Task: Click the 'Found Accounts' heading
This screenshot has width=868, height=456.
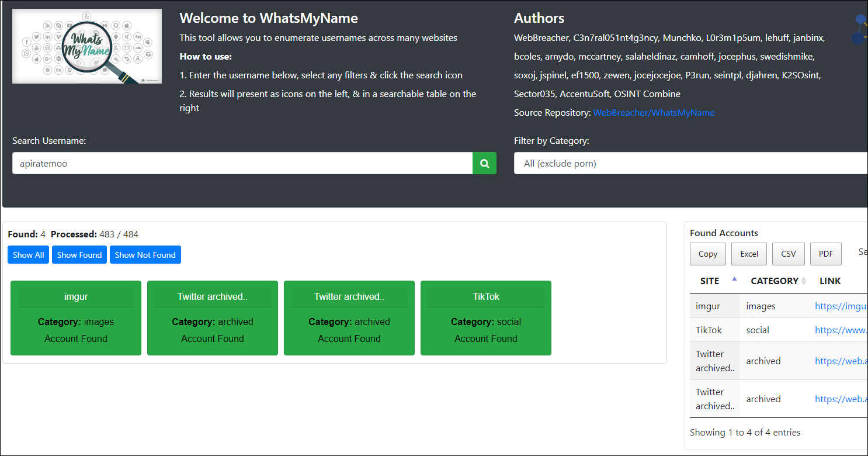Action: pos(724,233)
